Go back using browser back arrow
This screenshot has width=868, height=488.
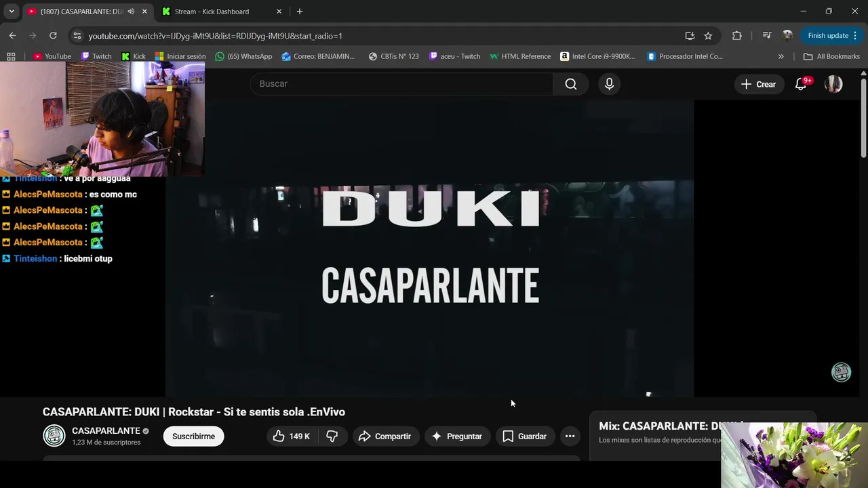coord(12,35)
